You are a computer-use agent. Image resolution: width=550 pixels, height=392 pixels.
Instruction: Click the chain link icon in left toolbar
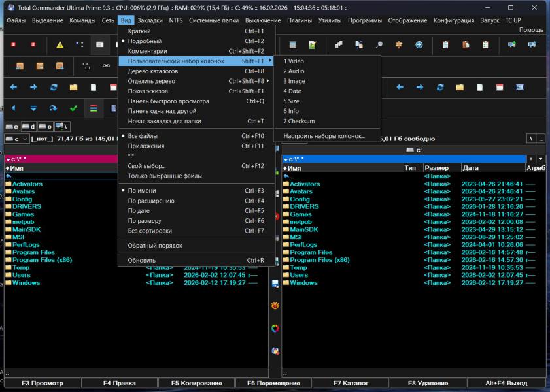106,66
